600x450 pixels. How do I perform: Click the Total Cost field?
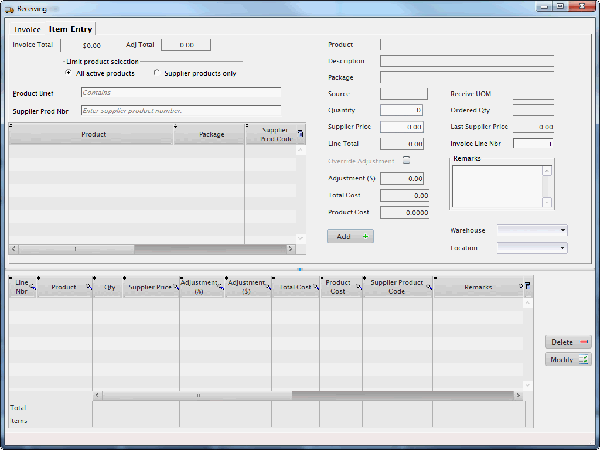pyautogui.click(x=404, y=196)
